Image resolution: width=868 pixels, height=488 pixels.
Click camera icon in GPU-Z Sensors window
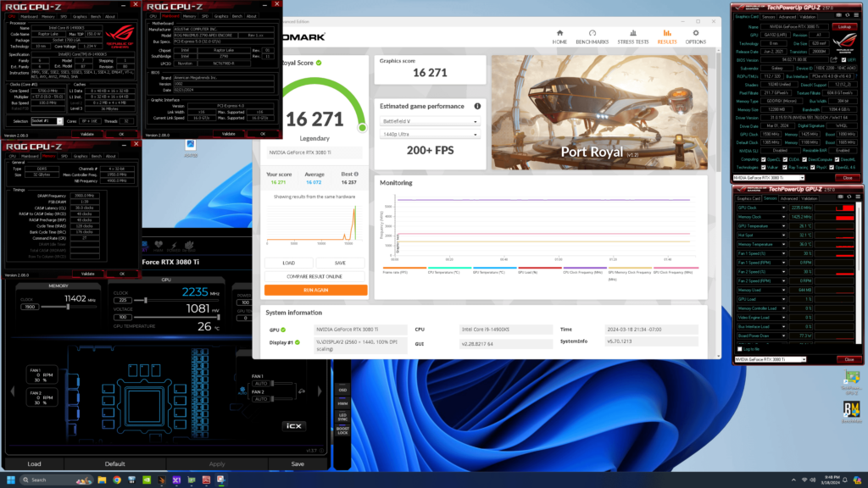tap(840, 197)
